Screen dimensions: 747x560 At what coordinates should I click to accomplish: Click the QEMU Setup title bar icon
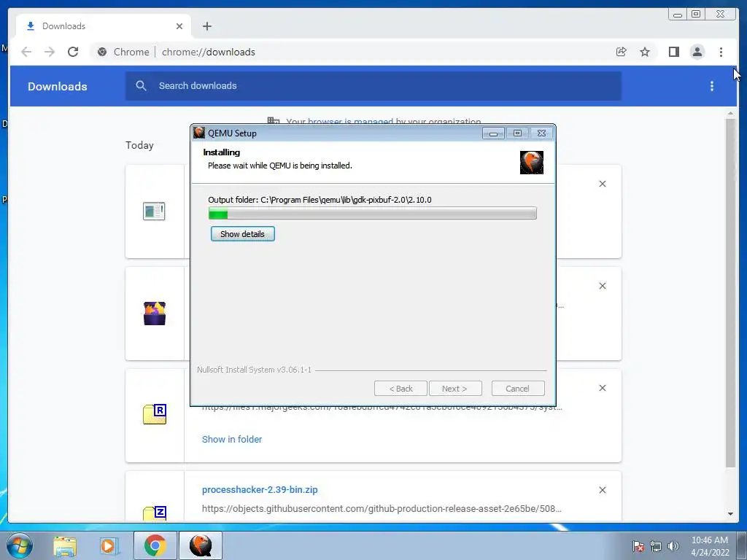(199, 133)
